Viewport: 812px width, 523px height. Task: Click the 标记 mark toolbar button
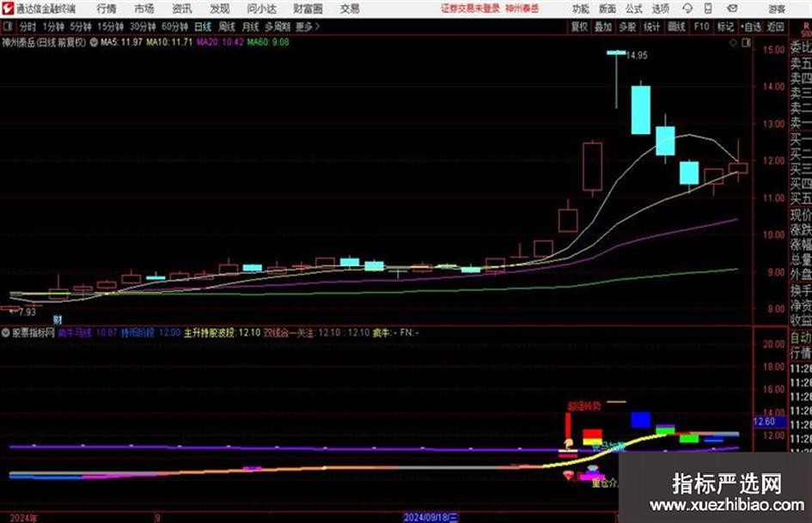(x=725, y=27)
